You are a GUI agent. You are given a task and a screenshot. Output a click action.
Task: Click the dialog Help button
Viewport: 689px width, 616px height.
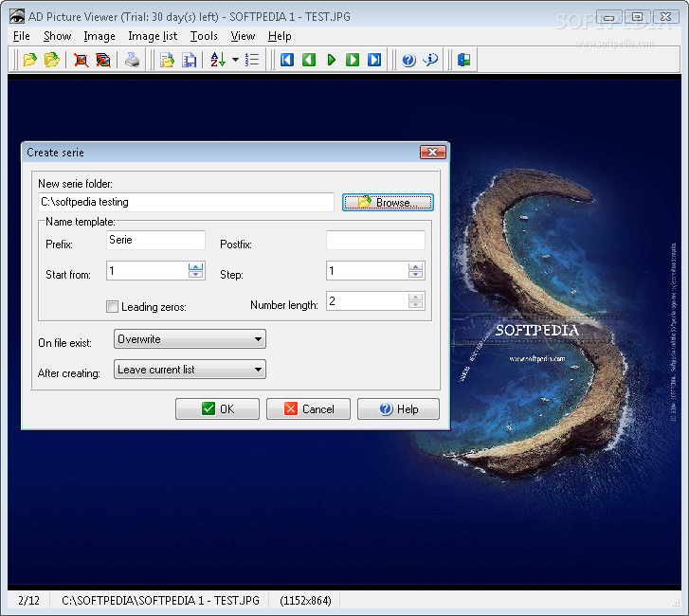[x=399, y=409]
